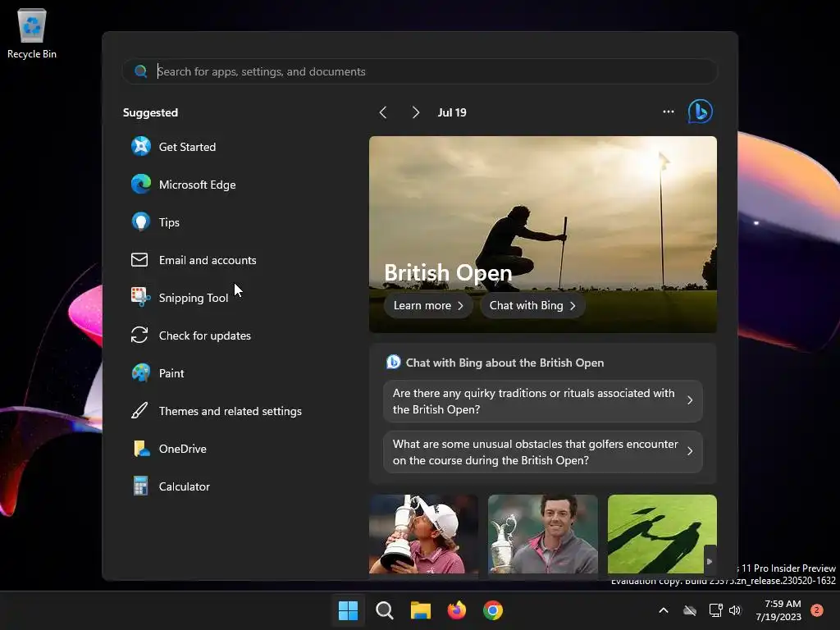Go to previous day with left arrow
Viewport: 840px width, 630px height.
click(383, 112)
